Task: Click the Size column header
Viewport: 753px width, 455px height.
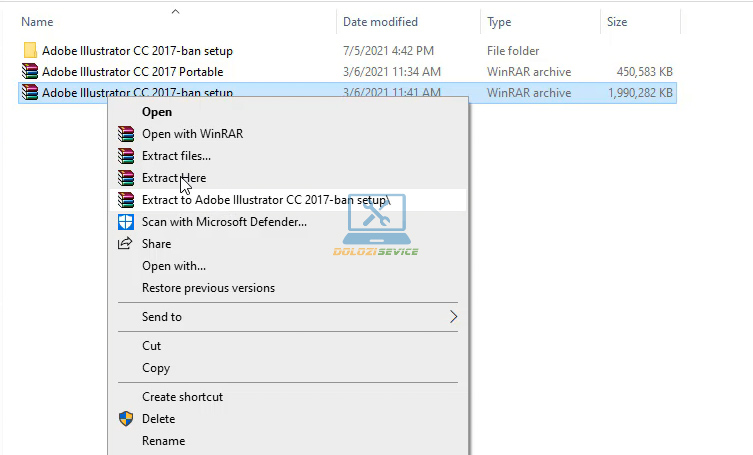Action: click(x=617, y=21)
